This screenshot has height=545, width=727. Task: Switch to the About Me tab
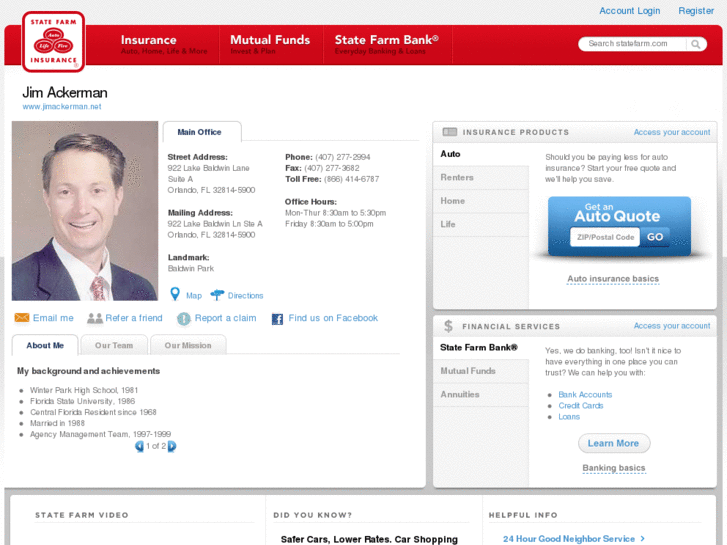(45, 346)
